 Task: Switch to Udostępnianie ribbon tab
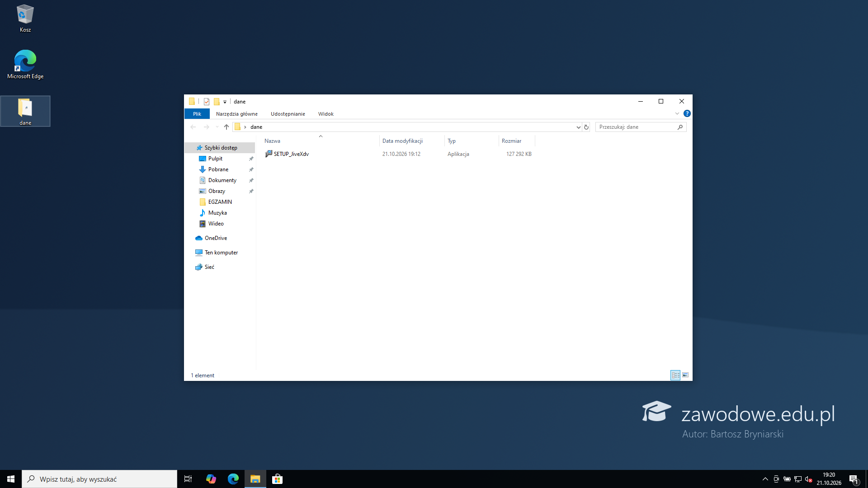click(x=288, y=114)
